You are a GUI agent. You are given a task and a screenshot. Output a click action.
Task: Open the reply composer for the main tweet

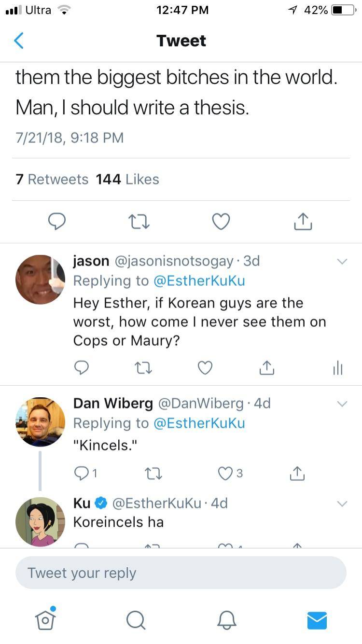click(x=57, y=221)
